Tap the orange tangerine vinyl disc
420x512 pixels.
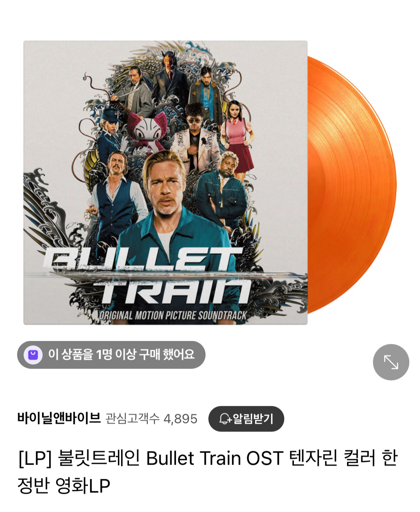point(352,185)
